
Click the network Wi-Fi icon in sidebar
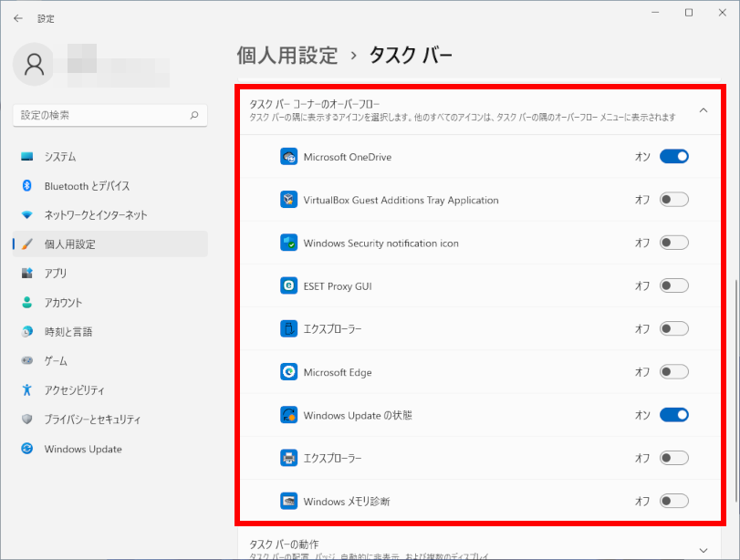(x=26, y=214)
